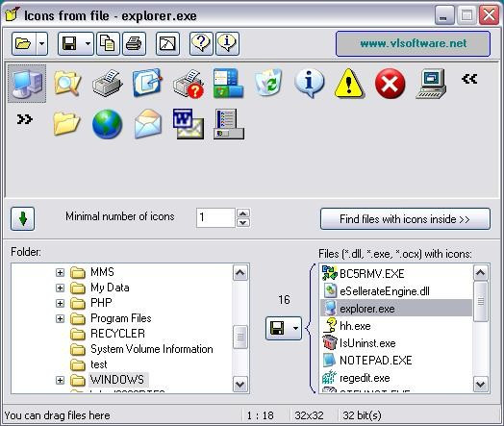
Task: Open dropdown arrow of files list save button
Action: (x=295, y=328)
